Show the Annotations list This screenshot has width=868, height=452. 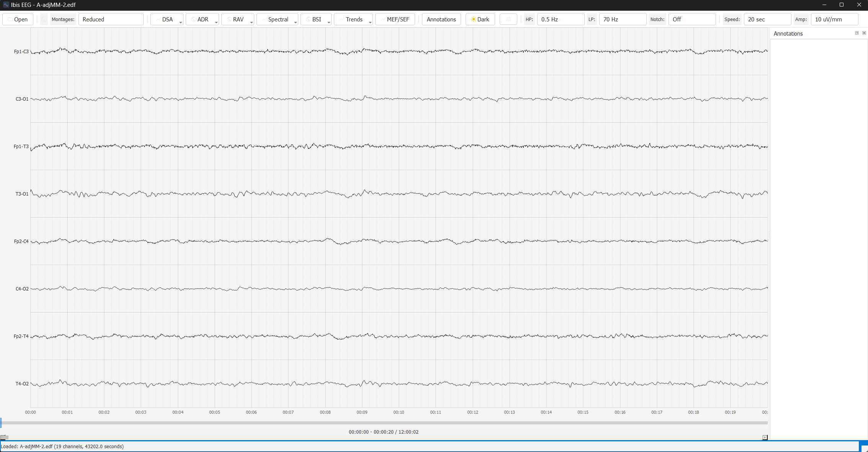[x=441, y=19]
